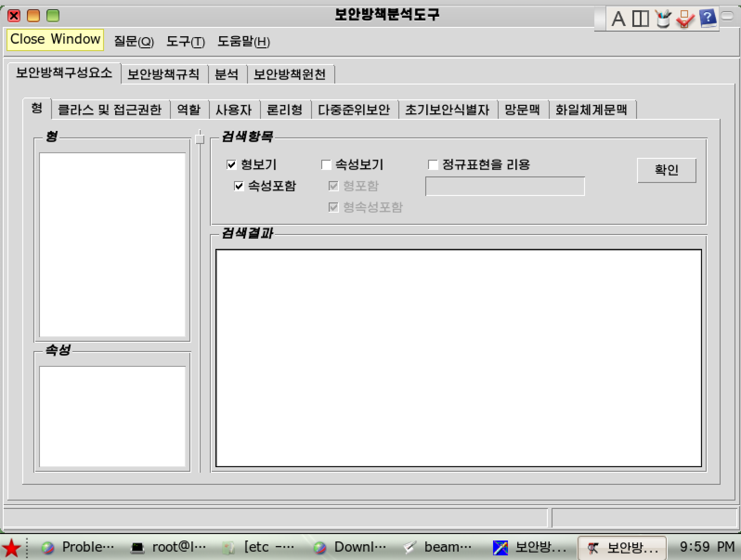Click inside the 검색결과 results area
This screenshot has height=560, width=741.
pyautogui.click(x=459, y=358)
